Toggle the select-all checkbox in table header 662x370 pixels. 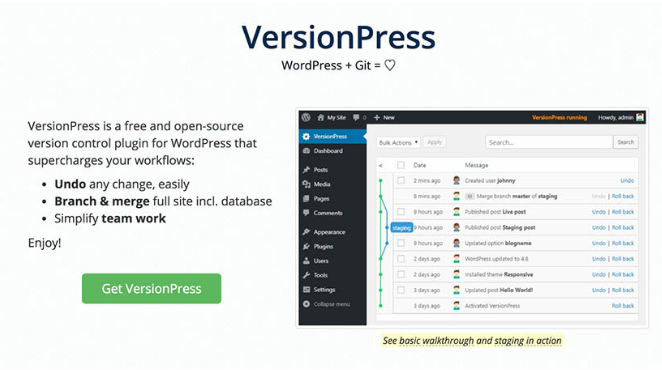[x=401, y=165]
